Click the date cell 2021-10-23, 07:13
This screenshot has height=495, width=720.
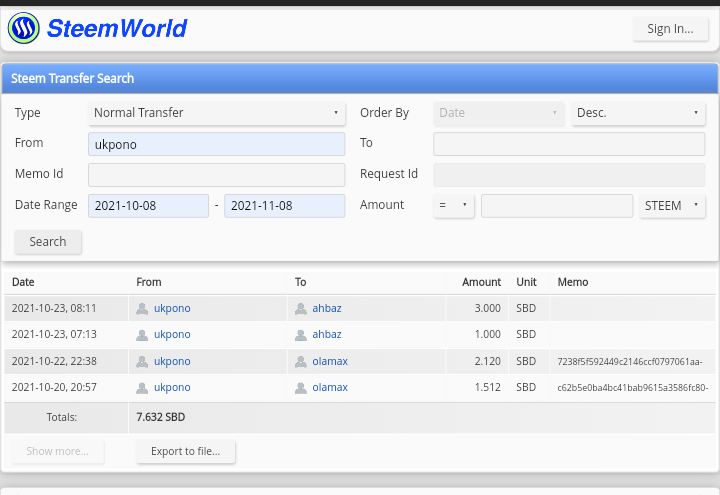(54, 334)
